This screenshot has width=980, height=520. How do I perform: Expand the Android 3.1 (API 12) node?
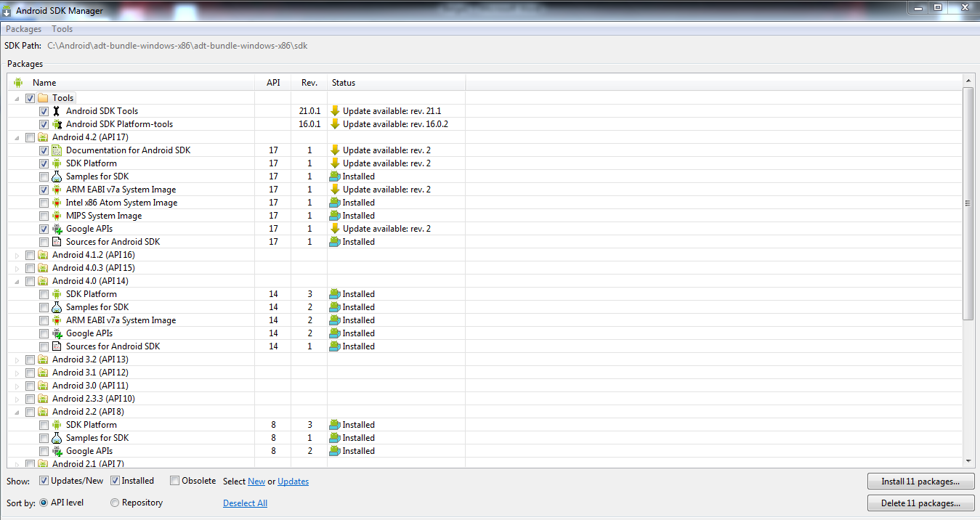17,373
